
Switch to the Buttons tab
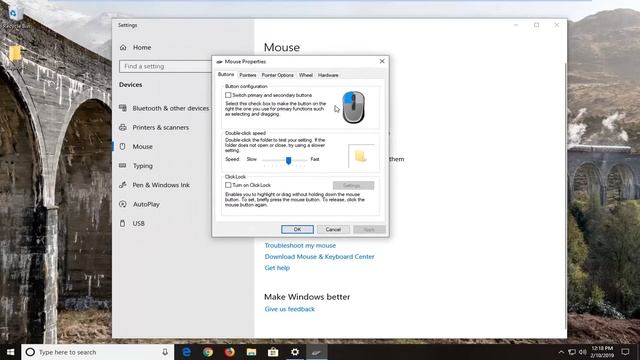click(226, 75)
